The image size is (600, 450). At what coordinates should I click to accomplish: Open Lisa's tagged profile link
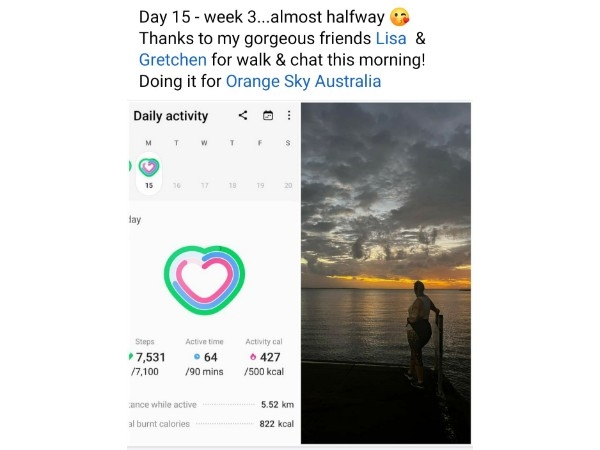pos(391,38)
